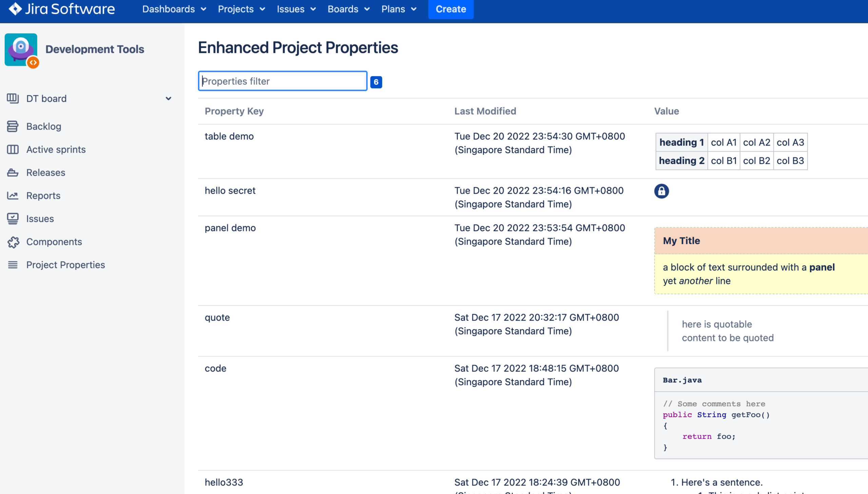Click the lock icon for hello secret
The image size is (868, 494).
661,191
